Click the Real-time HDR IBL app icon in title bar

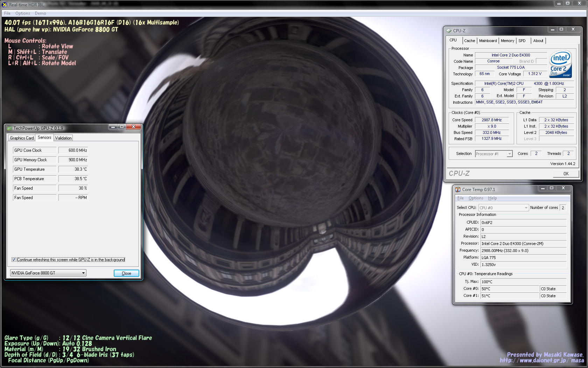click(5, 5)
